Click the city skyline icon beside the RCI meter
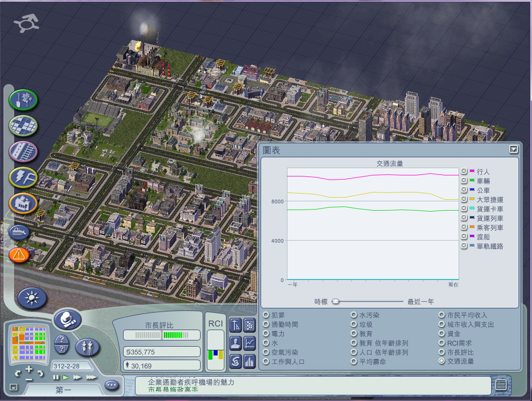532x401 pixels. point(249,361)
